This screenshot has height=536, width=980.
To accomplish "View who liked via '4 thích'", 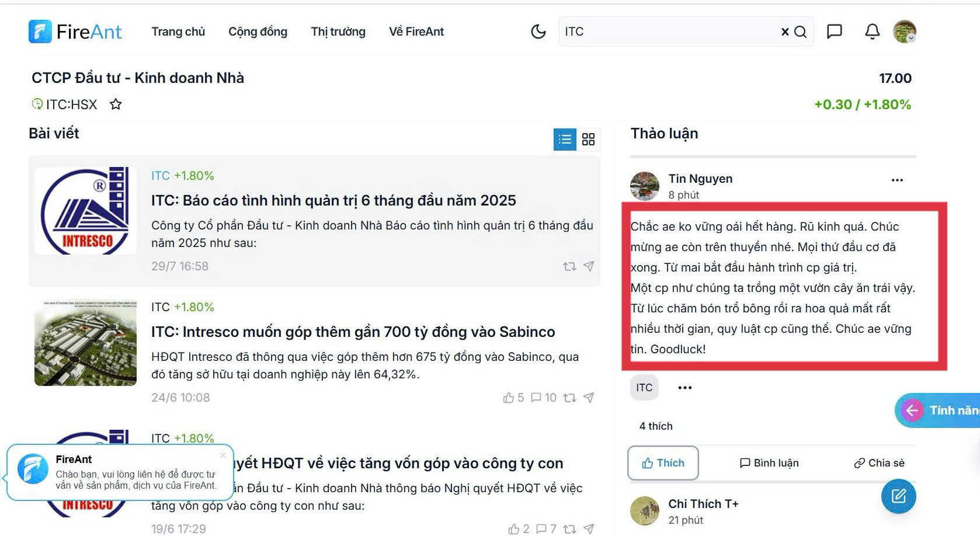I will click(x=656, y=426).
